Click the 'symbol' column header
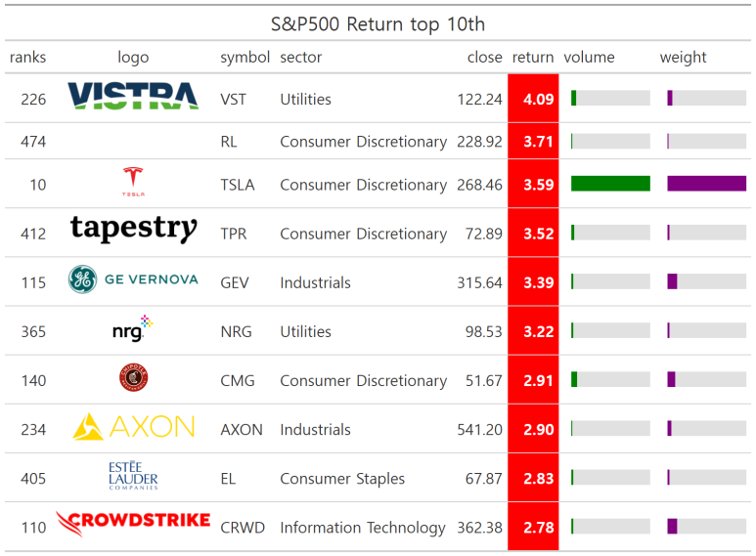756x556 pixels. 245,58
